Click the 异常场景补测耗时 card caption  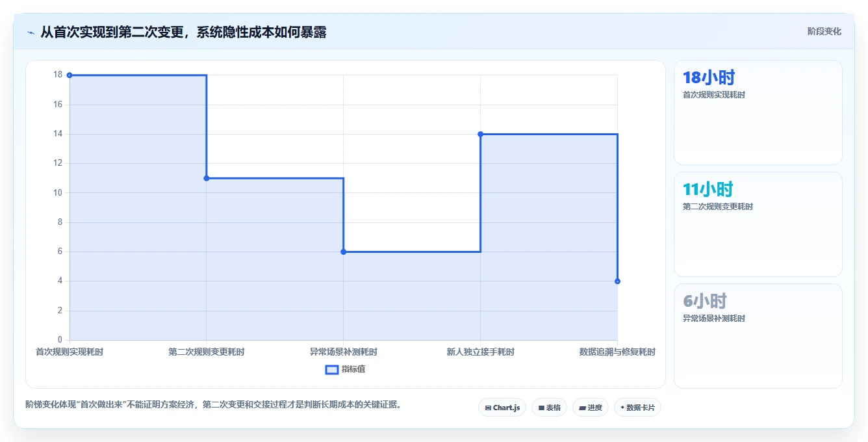(714, 318)
